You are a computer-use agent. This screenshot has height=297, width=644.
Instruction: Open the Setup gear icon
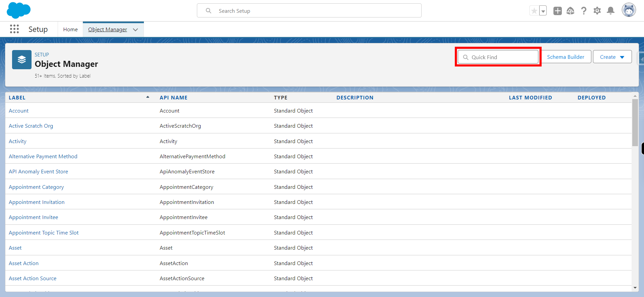tap(597, 11)
